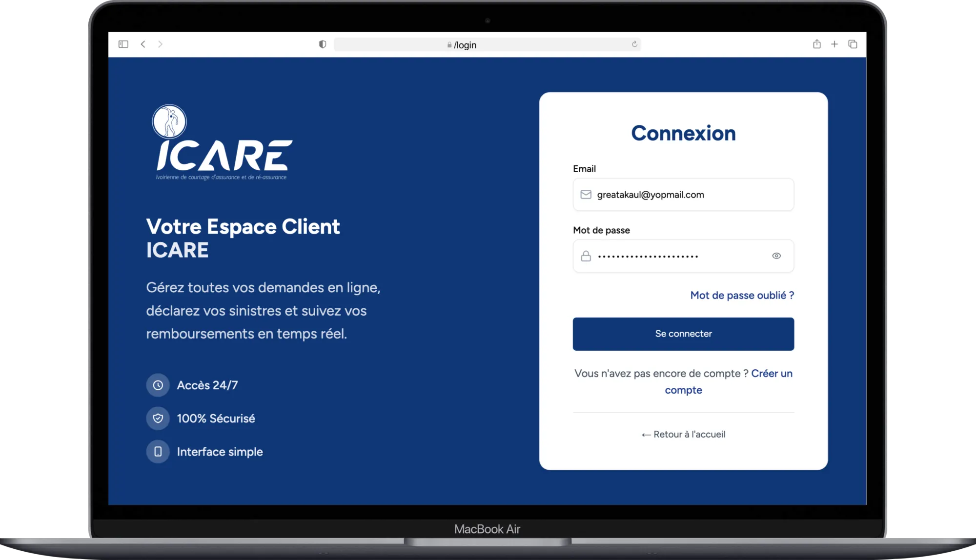976x560 pixels.
Task: Click the clock icon beside Accès 24/7
Action: click(158, 385)
